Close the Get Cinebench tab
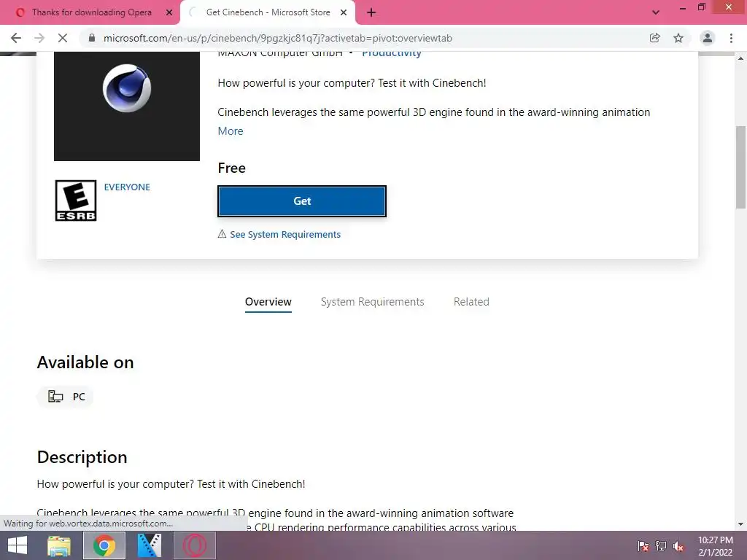Screen dimensions: 747x560 [x=344, y=13]
